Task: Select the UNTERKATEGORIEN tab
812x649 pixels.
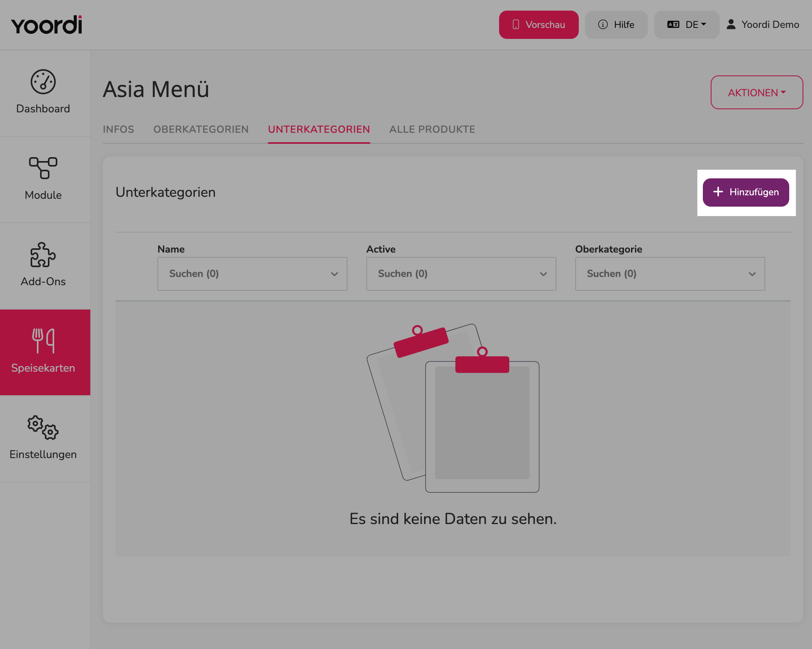Action: pos(319,129)
